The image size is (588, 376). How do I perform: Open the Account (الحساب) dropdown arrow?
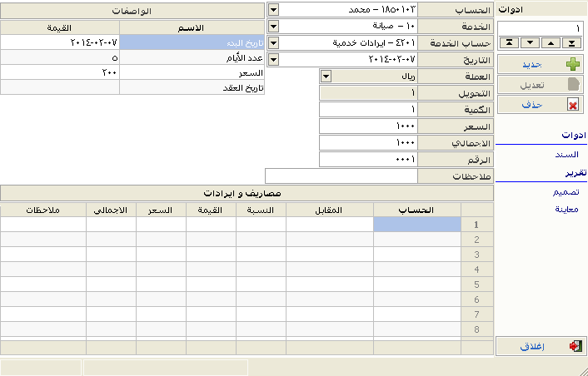pyautogui.click(x=275, y=9)
